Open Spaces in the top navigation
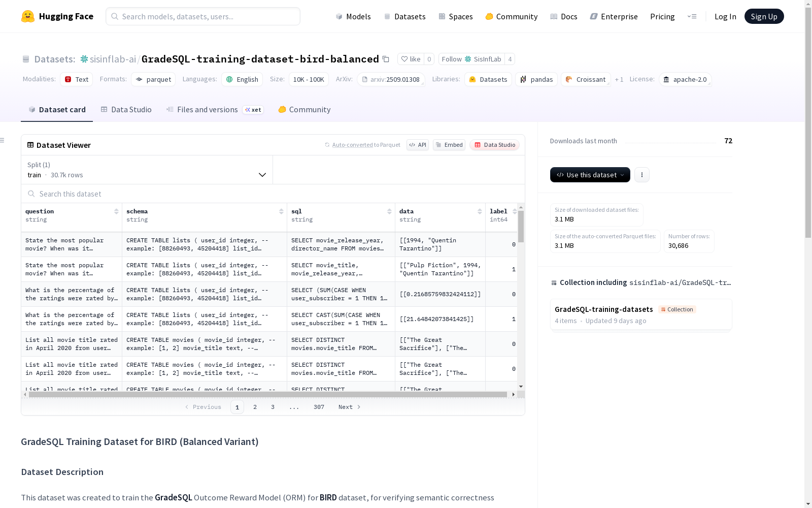This screenshot has width=812, height=508. (456, 16)
